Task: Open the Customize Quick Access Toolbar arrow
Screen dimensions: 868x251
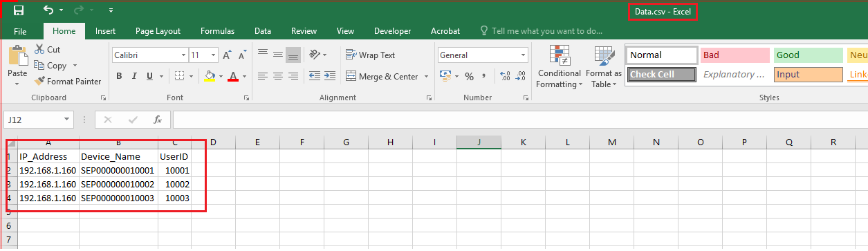Action: tap(111, 11)
